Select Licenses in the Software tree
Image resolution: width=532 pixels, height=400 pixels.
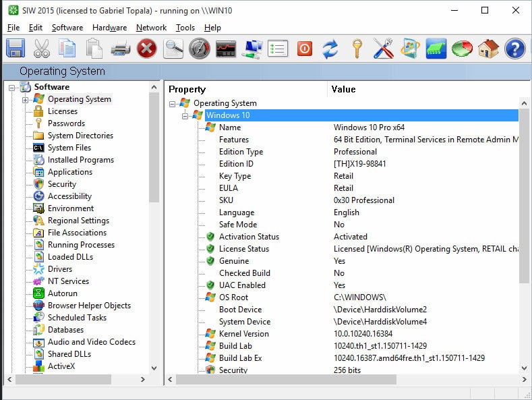tap(63, 111)
